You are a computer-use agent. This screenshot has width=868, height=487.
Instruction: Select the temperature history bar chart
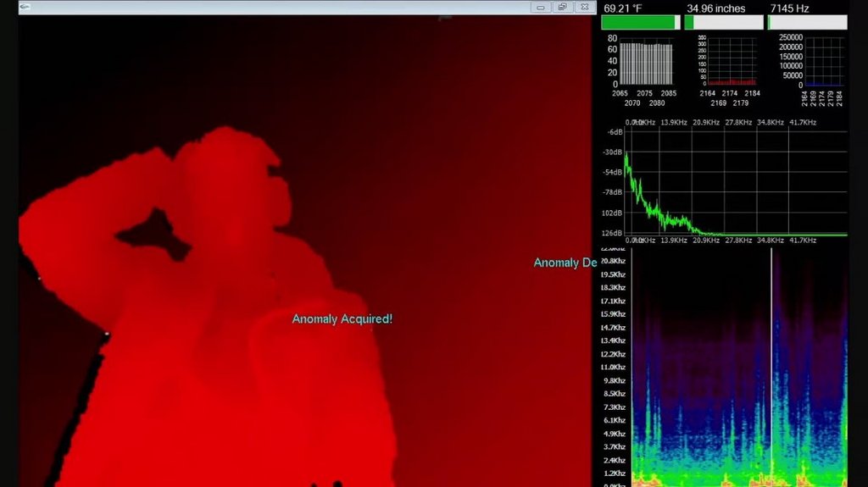tap(646, 63)
